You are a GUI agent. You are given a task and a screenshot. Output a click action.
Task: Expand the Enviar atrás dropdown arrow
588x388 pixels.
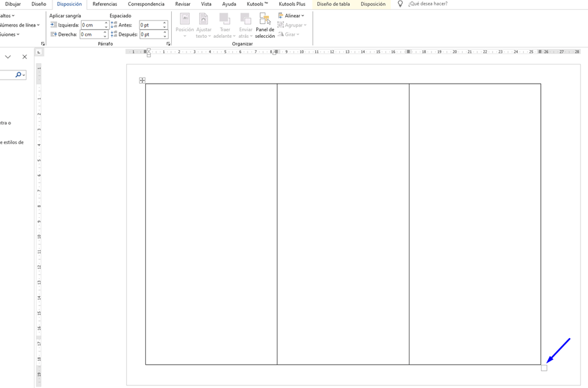point(251,37)
